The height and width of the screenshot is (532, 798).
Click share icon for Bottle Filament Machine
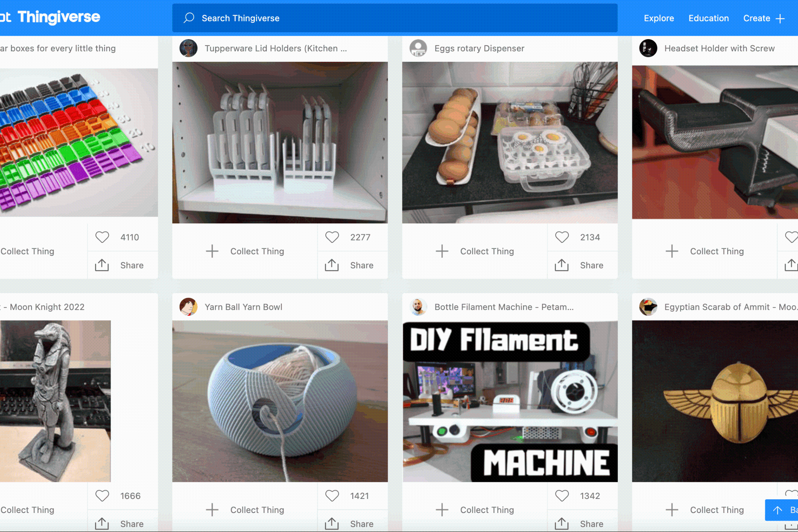coord(562,523)
